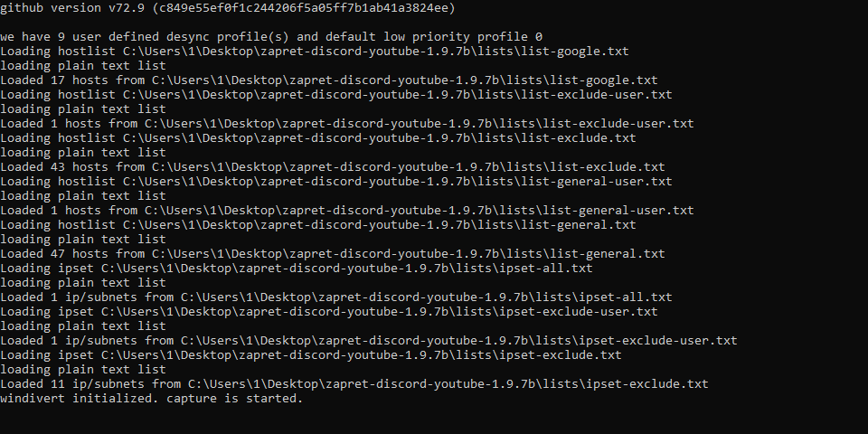Click the 9 user defined desync profiles line
Image resolution: width=868 pixels, height=434 pixels.
(271, 37)
